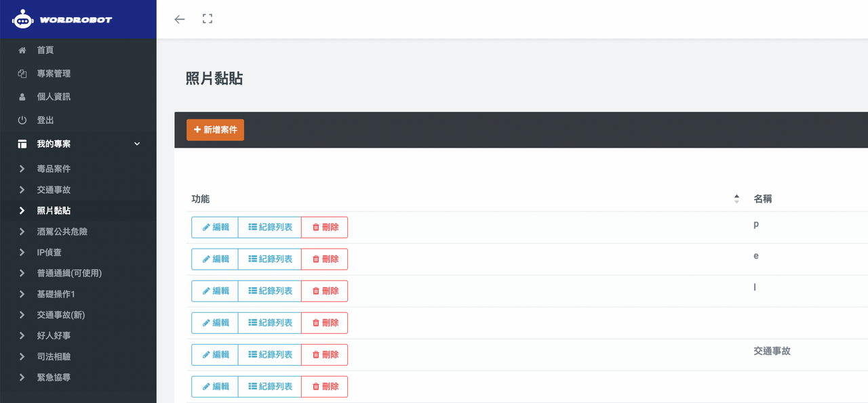
Task: Expand the 照片黏貼 chevron
Action: [22, 211]
